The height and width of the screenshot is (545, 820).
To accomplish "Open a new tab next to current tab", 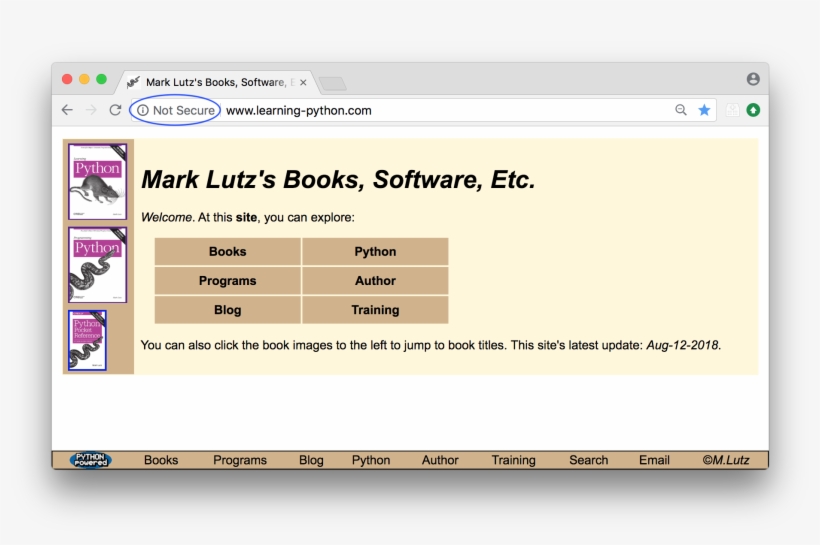I will tap(332, 83).
